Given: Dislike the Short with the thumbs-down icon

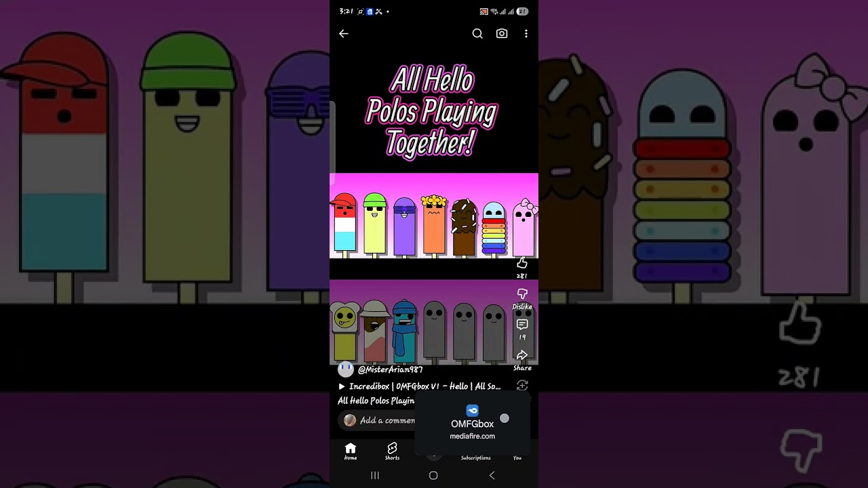Looking at the screenshot, I should click(522, 294).
